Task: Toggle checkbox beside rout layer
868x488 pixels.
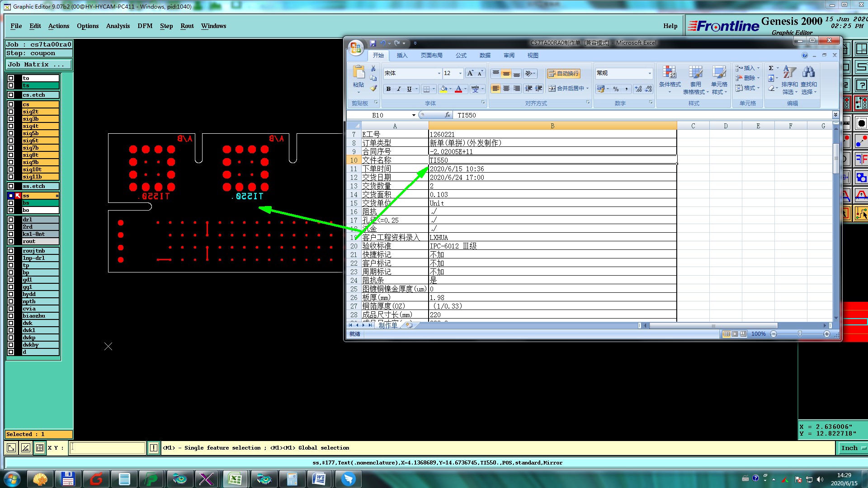Action: coord(11,241)
